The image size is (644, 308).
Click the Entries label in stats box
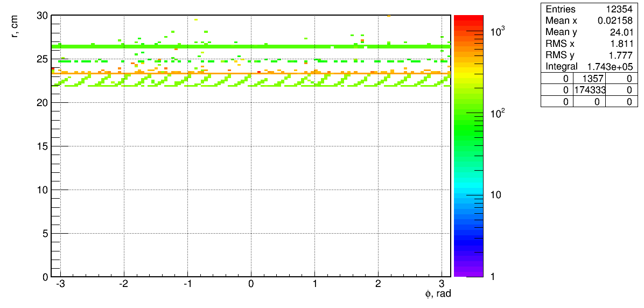pos(561,10)
